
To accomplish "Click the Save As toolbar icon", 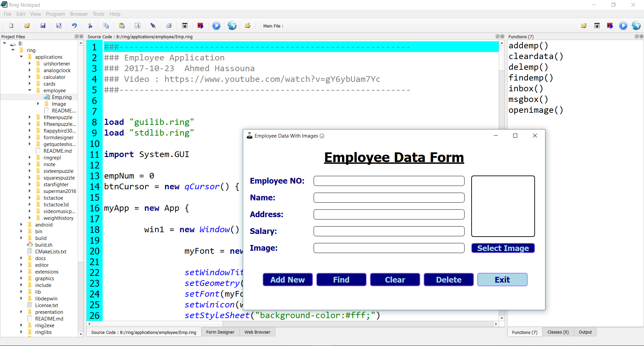I will pos(59,26).
